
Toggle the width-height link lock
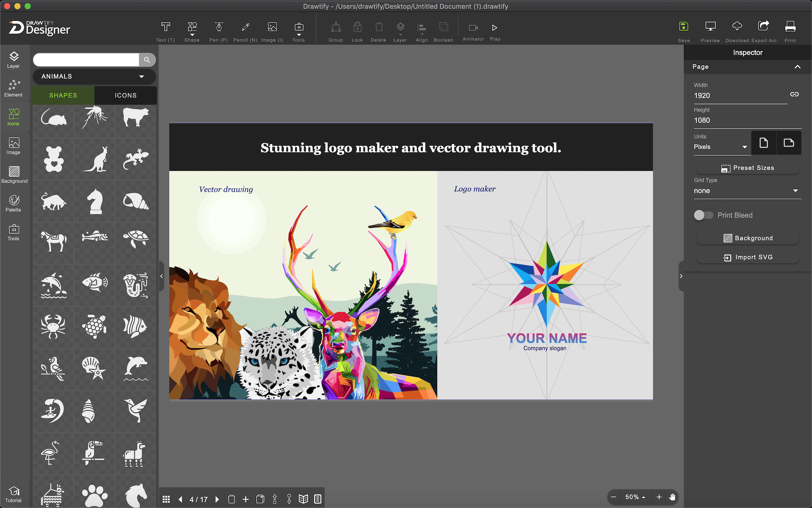(795, 94)
